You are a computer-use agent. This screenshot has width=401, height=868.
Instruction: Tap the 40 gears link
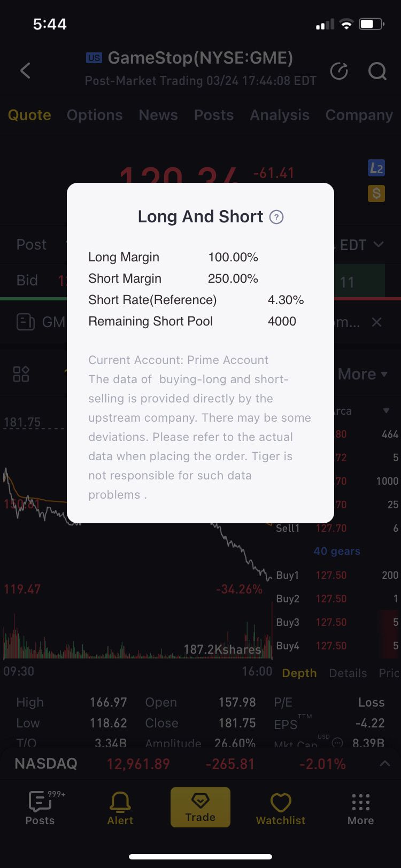(x=337, y=551)
